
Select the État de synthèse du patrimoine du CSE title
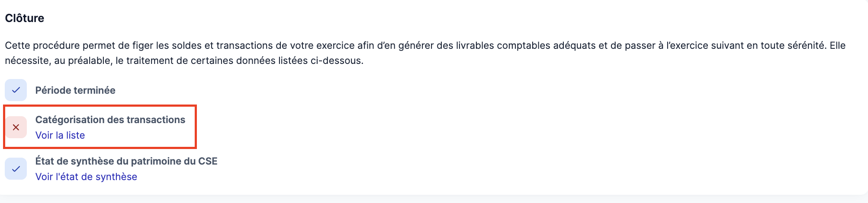(x=126, y=161)
